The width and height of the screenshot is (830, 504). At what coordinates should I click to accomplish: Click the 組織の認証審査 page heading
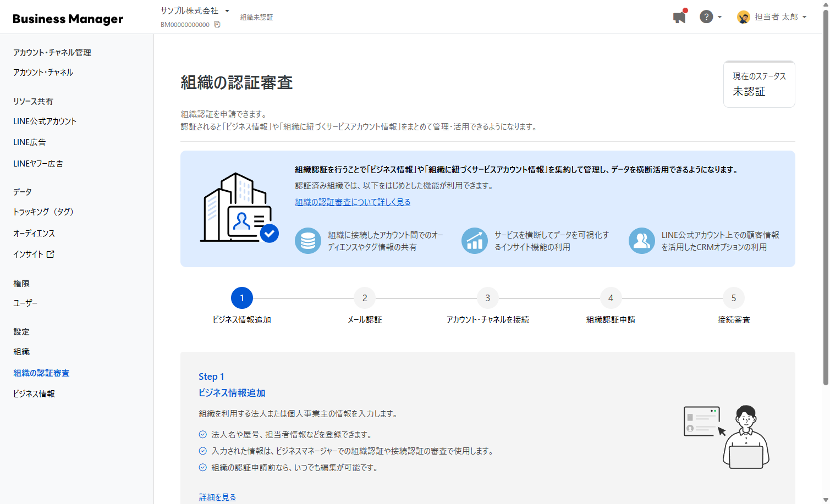pos(237,82)
